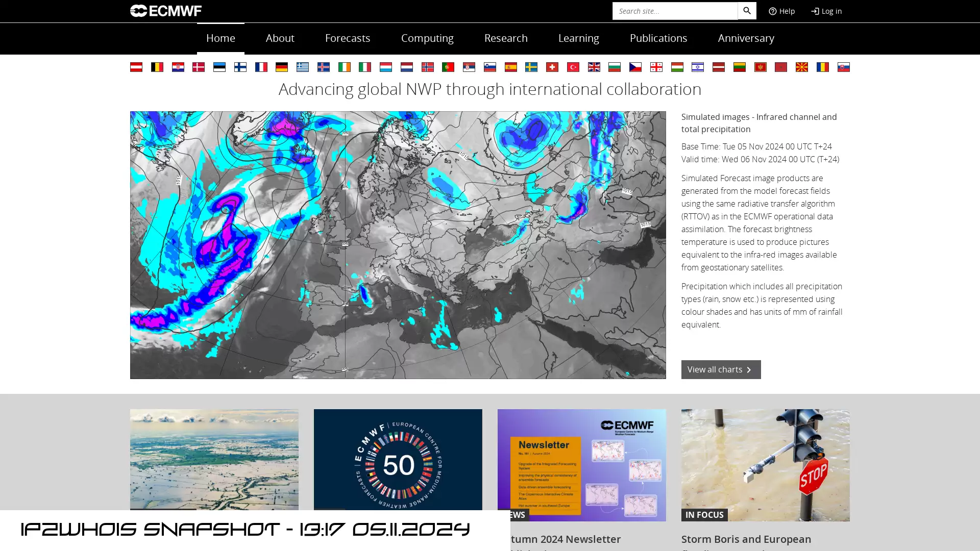Open About section expander

pos(279,38)
